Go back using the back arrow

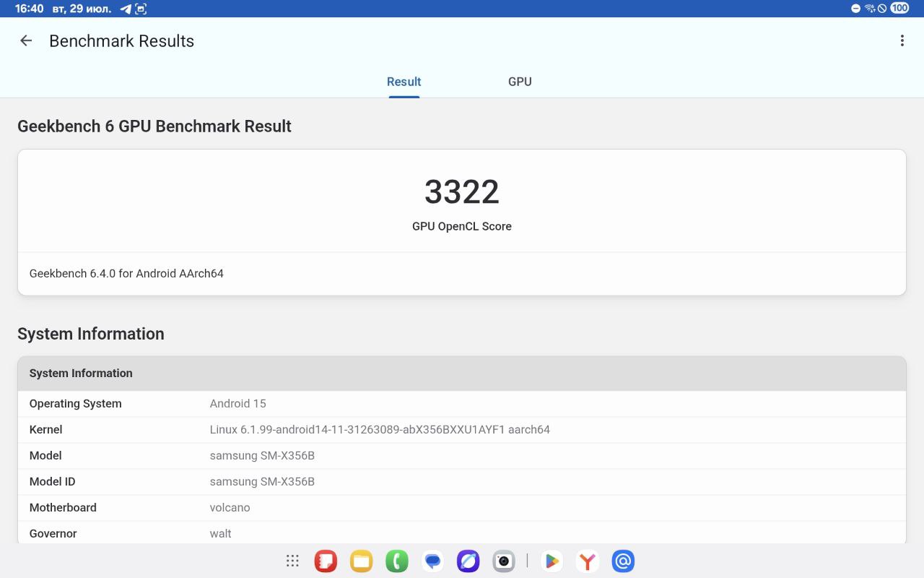[x=26, y=40]
